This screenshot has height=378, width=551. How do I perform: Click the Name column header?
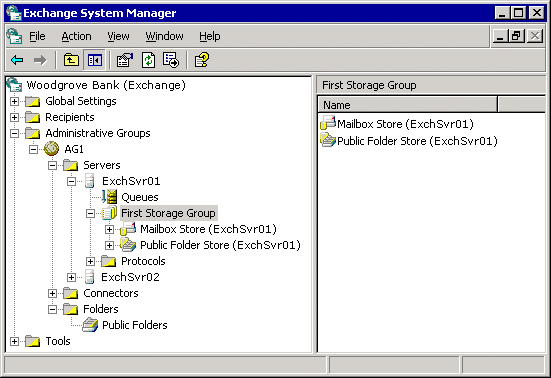tap(408, 105)
